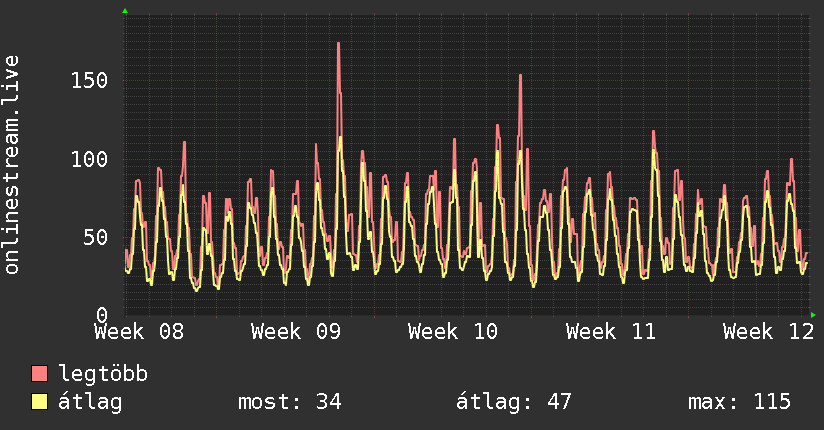Click the green arrow atop the y-axis

click(125, 11)
